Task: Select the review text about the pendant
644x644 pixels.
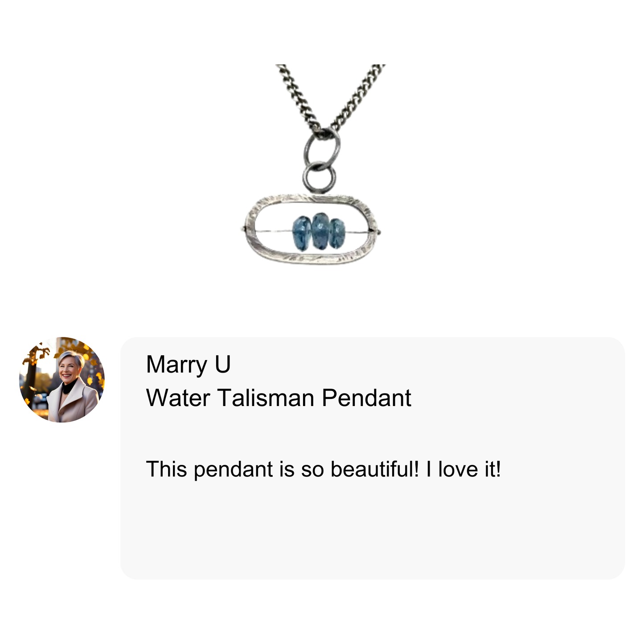Action: point(324,469)
